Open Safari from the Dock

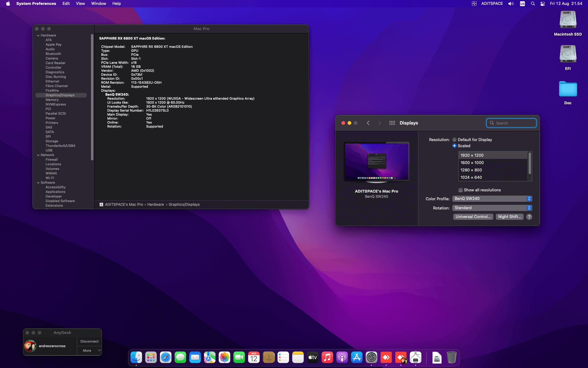coord(166,357)
